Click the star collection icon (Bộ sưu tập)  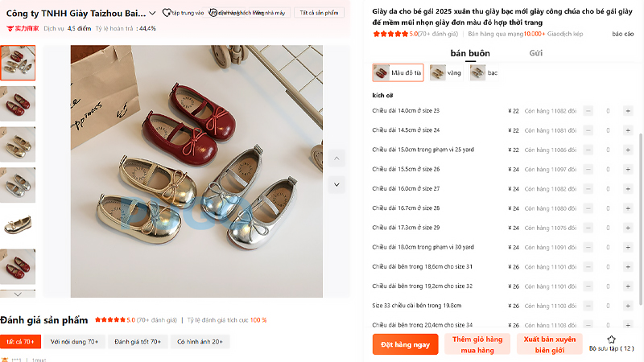611,339
